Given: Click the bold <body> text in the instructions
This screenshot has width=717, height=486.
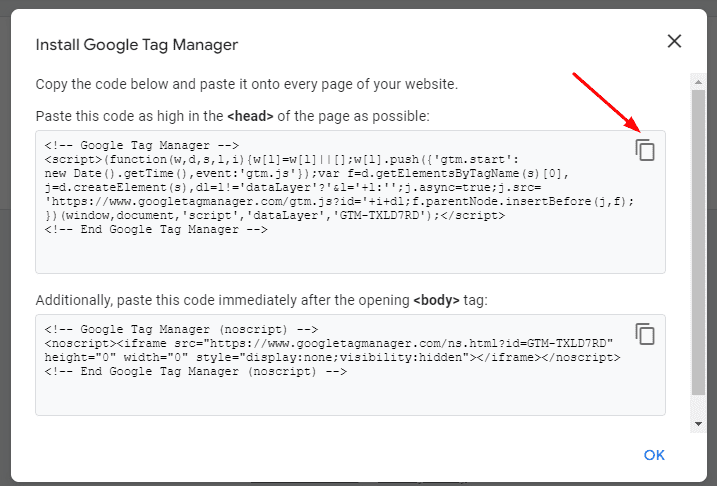Looking at the screenshot, I should click(x=436, y=300).
